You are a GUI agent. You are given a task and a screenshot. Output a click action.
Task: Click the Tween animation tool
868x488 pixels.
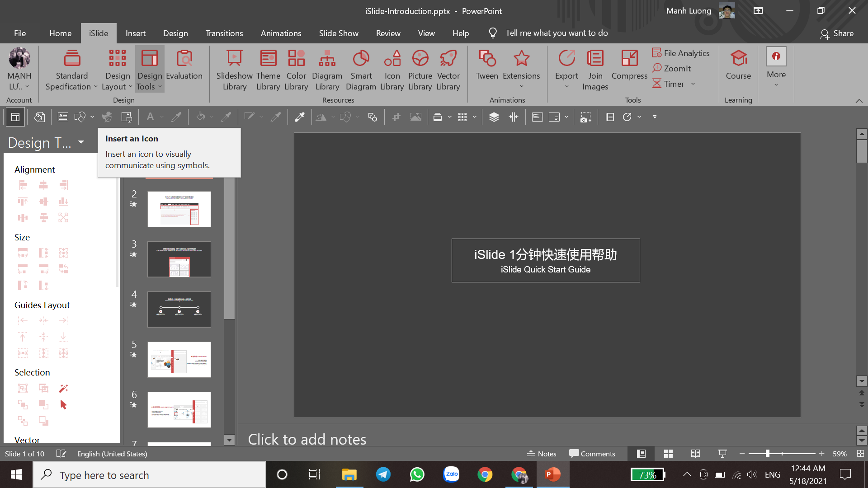point(487,65)
